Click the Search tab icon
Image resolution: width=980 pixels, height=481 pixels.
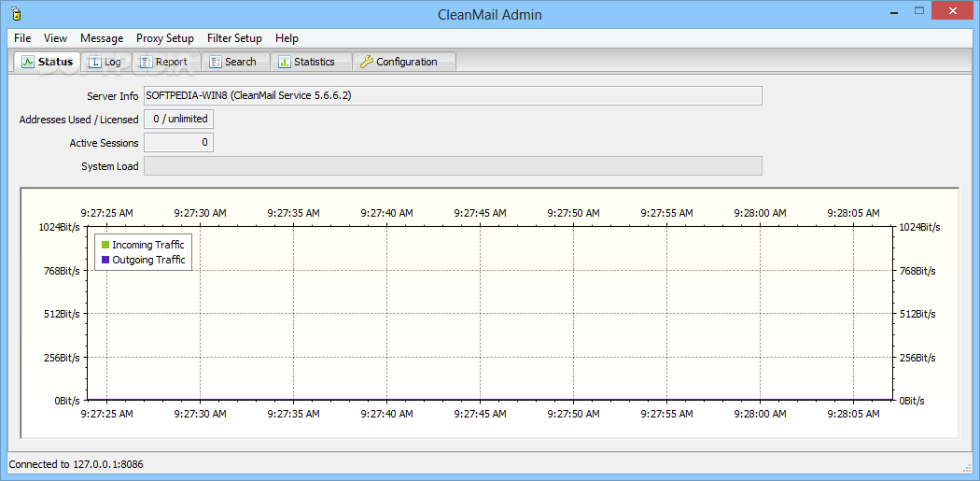pyautogui.click(x=216, y=62)
